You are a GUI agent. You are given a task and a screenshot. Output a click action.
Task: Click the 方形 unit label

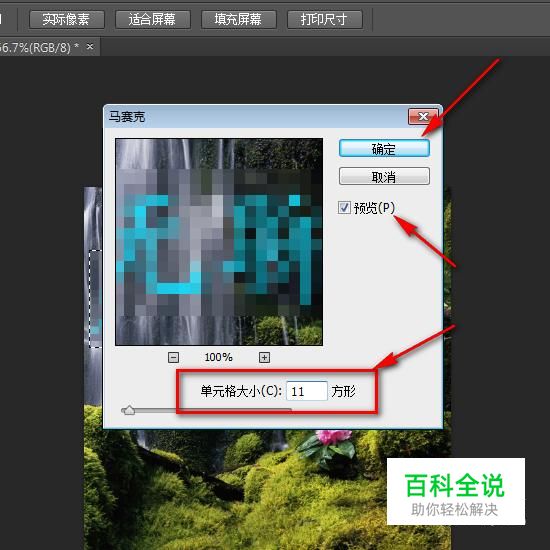[x=343, y=391]
